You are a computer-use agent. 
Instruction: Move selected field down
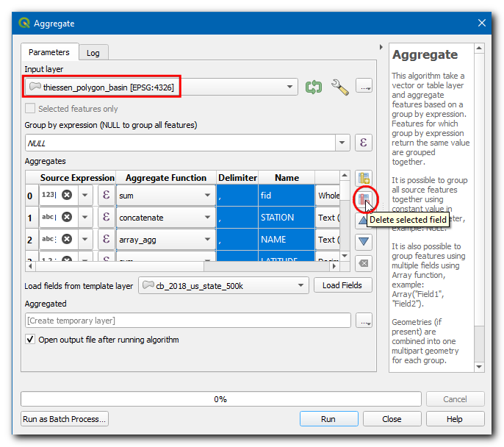click(363, 241)
